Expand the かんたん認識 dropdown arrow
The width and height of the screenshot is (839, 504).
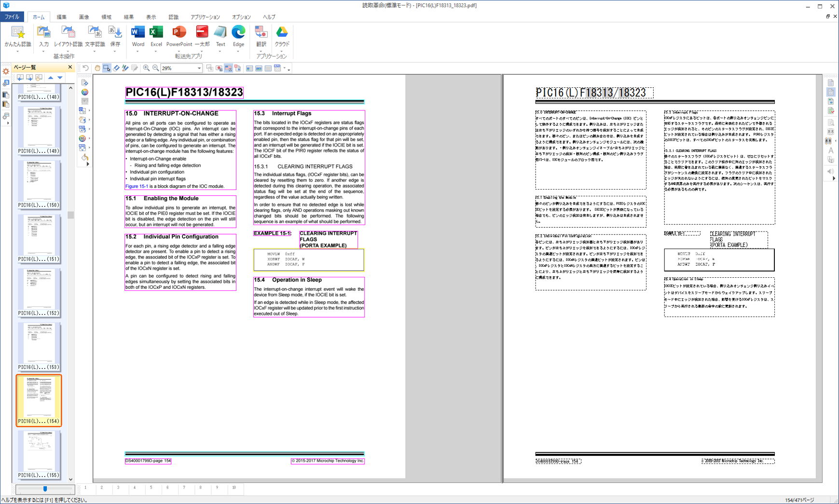pyautogui.click(x=18, y=51)
